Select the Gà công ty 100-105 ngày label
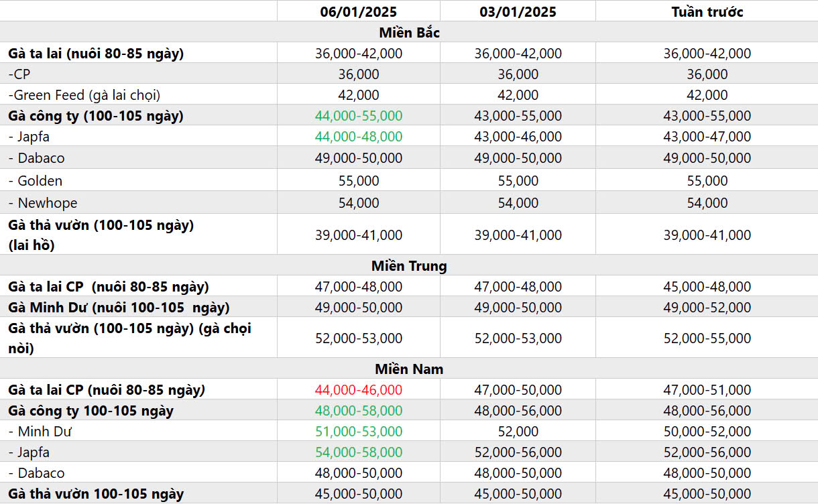Viewport: 818px width, 504px height. click(x=91, y=411)
